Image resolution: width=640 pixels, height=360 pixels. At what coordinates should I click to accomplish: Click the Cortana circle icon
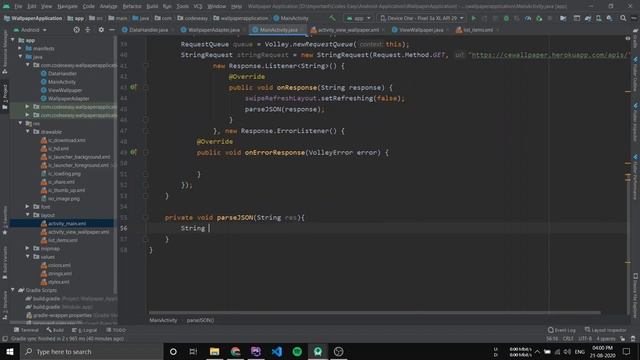173,351
